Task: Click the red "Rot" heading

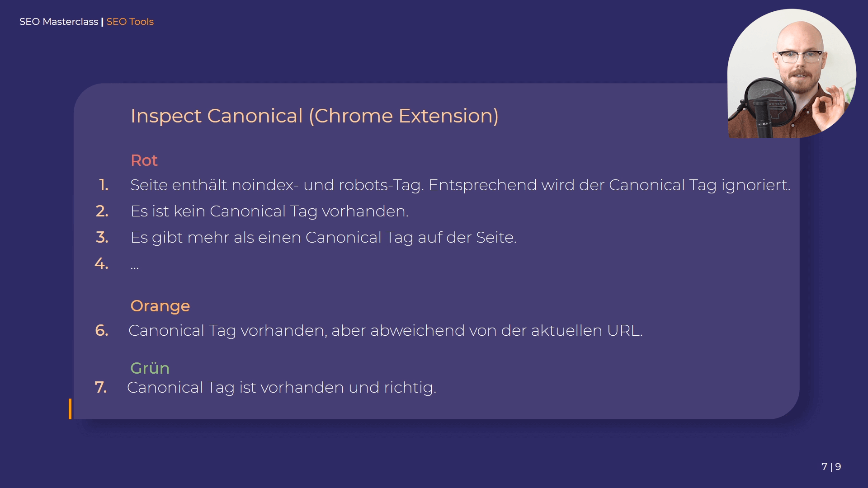Action: 144,160
